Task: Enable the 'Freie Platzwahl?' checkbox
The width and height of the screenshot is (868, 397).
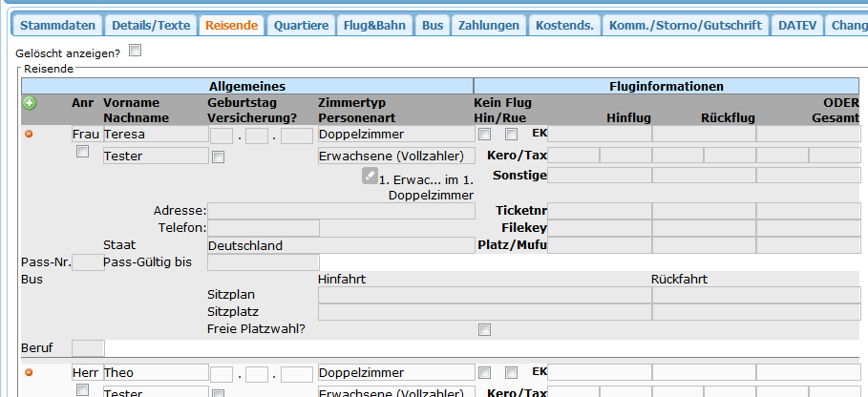Action: point(485,329)
